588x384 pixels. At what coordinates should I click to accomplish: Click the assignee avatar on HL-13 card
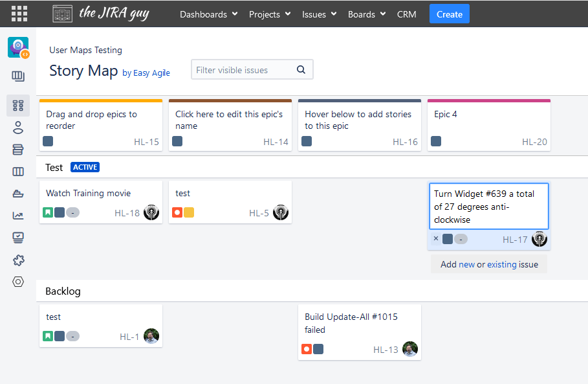(x=409, y=349)
